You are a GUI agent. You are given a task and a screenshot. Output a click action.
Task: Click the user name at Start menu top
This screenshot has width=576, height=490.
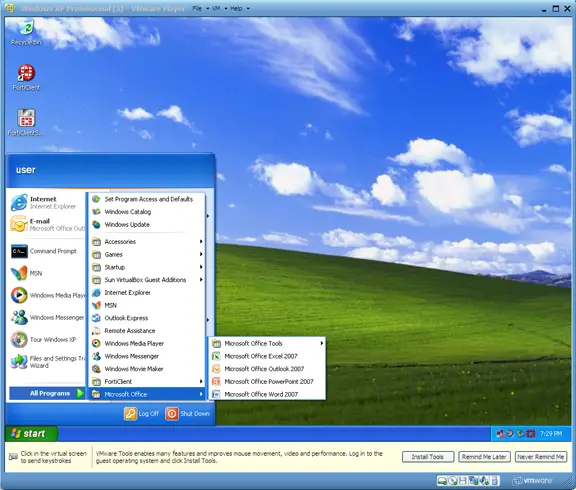tap(26, 170)
